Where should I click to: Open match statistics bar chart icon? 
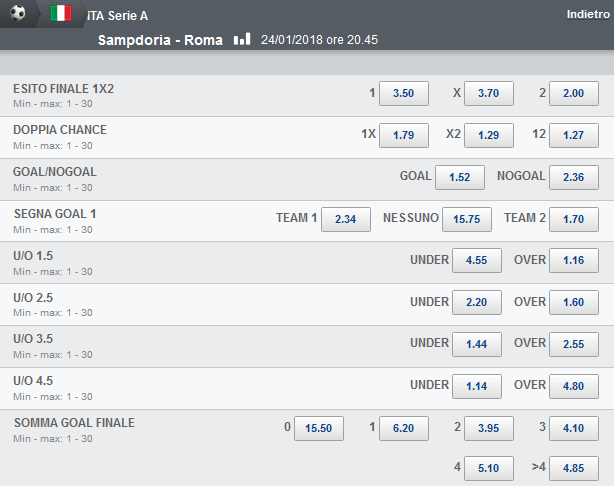tap(242, 39)
